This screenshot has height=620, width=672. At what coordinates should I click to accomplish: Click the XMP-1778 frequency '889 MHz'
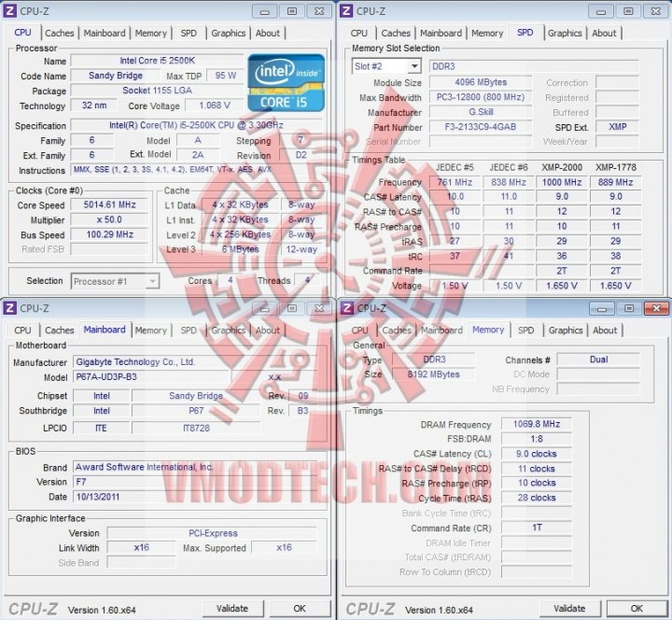click(615, 182)
